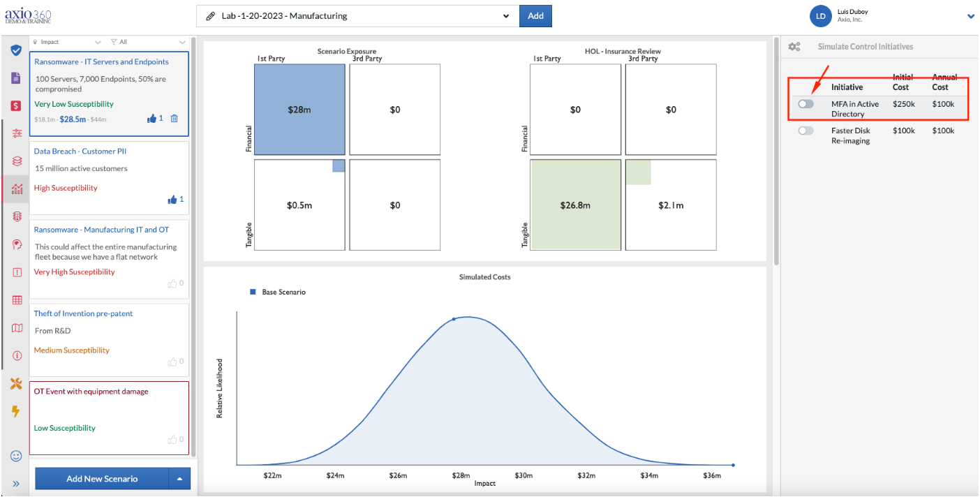Click the orange tools sidebar icon

coord(16,383)
